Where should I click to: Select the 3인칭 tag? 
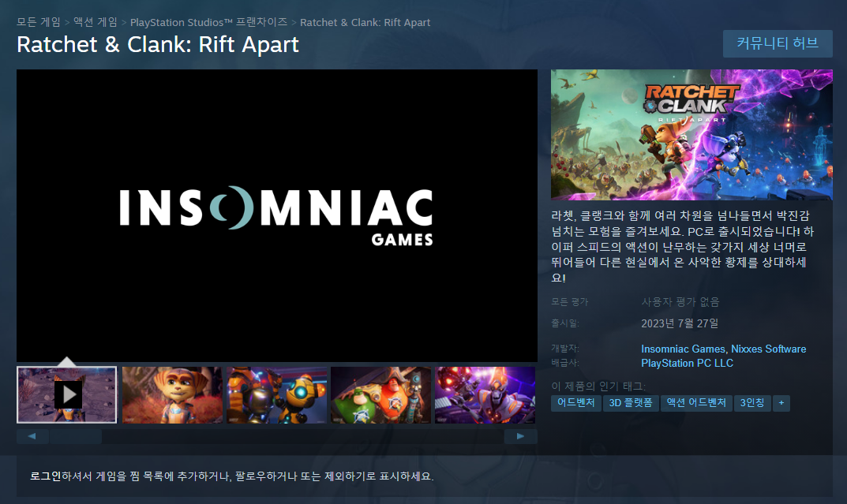752,403
